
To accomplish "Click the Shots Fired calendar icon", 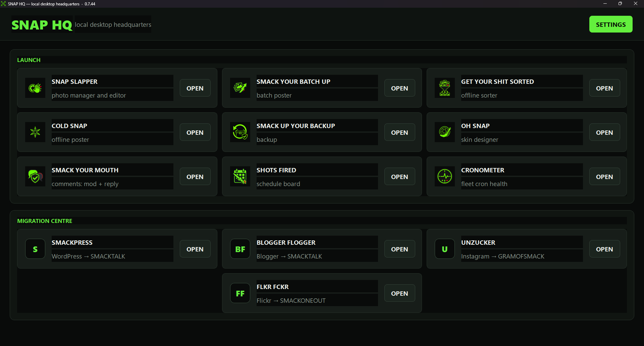I will click(240, 176).
